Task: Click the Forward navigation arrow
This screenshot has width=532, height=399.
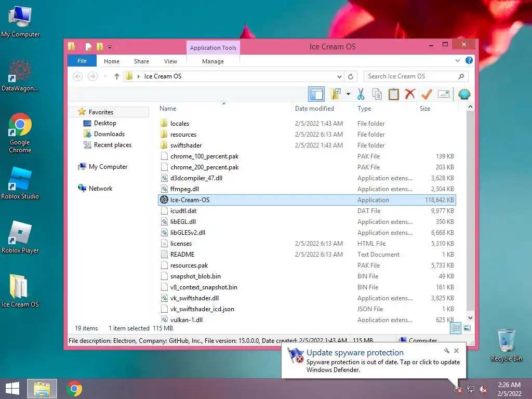Action: coord(92,76)
